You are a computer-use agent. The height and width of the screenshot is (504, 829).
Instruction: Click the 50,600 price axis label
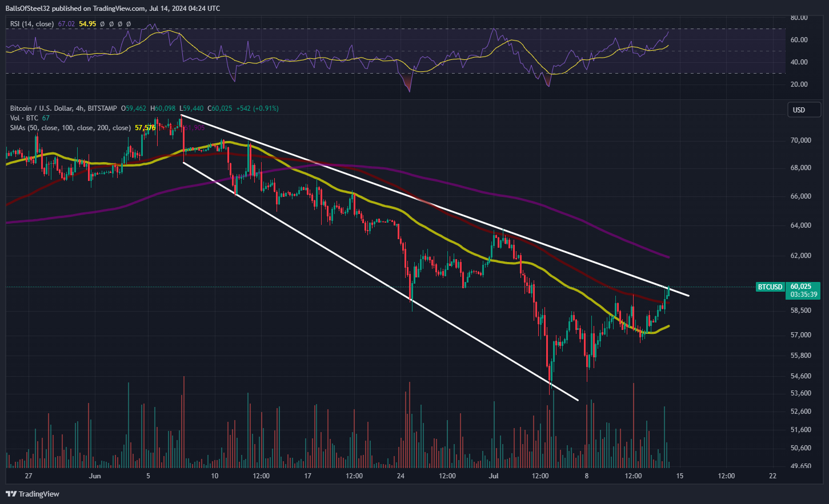[800, 448]
